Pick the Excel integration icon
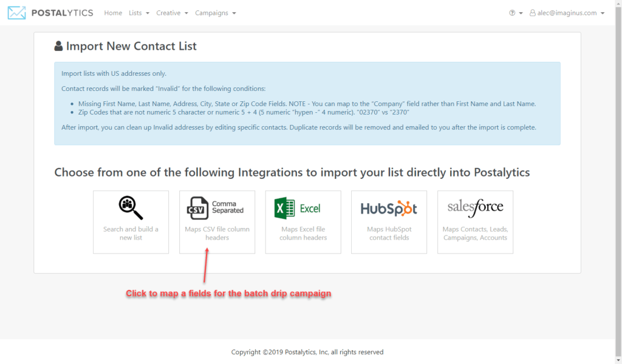The image size is (622, 364). 297,208
